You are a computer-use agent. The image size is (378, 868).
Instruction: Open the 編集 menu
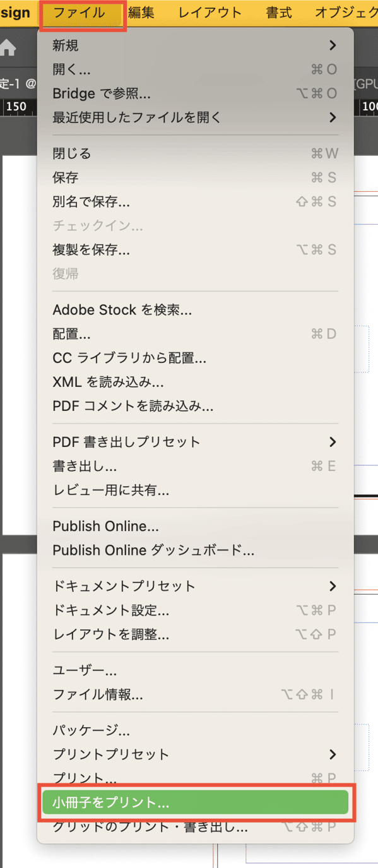pos(141,13)
